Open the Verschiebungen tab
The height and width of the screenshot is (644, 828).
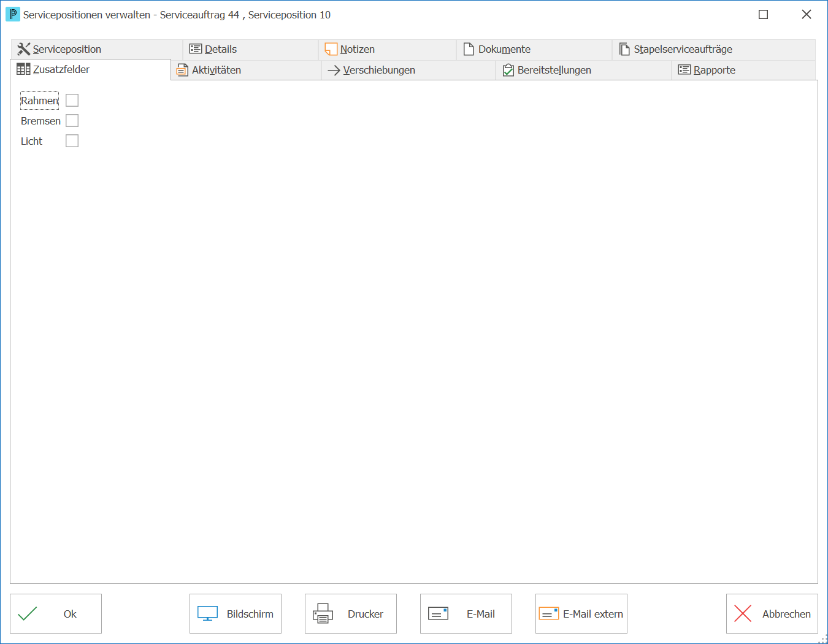coord(408,71)
